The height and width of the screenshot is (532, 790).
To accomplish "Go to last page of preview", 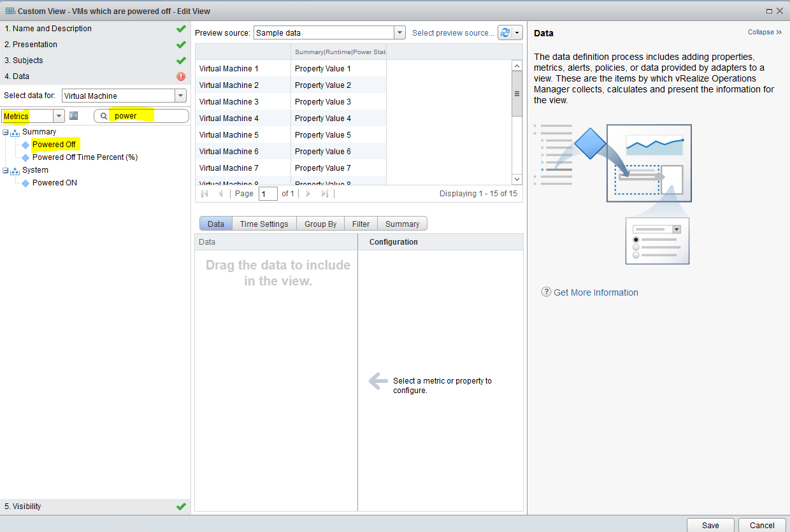I will pos(324,194).
